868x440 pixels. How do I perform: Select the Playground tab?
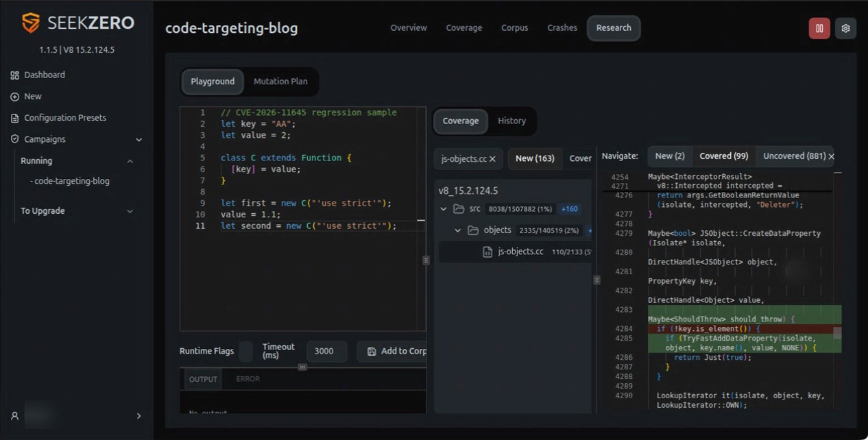click(x=213, y=82)
